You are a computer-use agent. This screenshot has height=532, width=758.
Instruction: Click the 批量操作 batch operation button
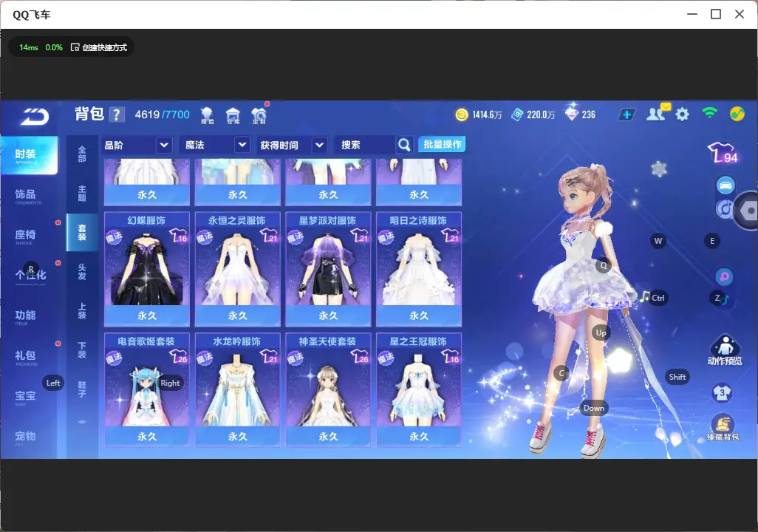point(442,145)
